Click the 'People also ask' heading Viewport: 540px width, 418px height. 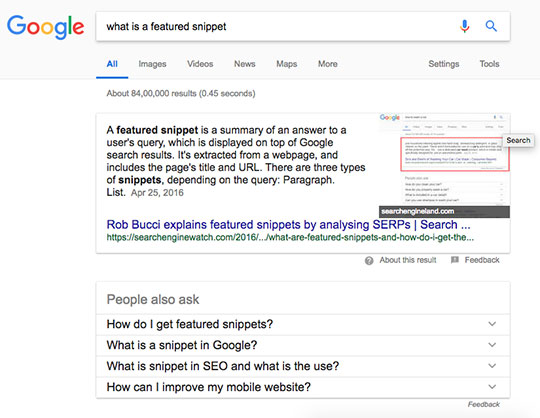tap(153, 300)
